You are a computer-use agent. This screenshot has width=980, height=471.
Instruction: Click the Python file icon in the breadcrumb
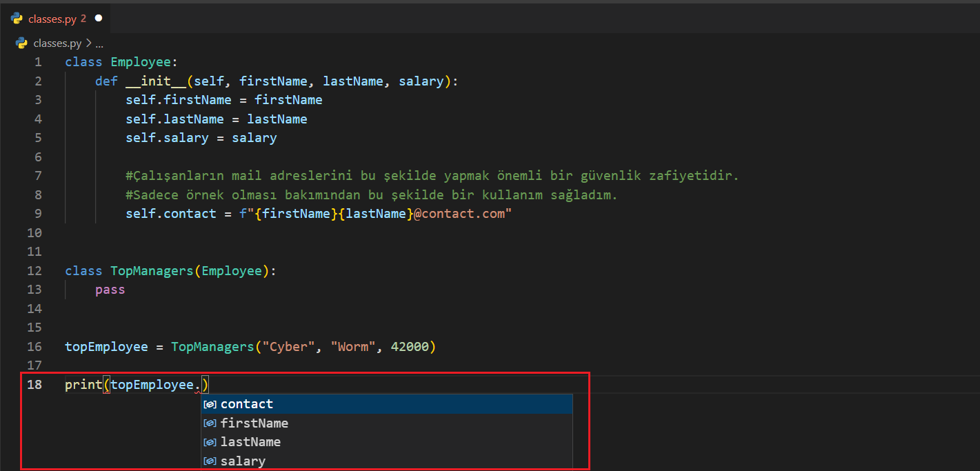[x=21, y=43]
